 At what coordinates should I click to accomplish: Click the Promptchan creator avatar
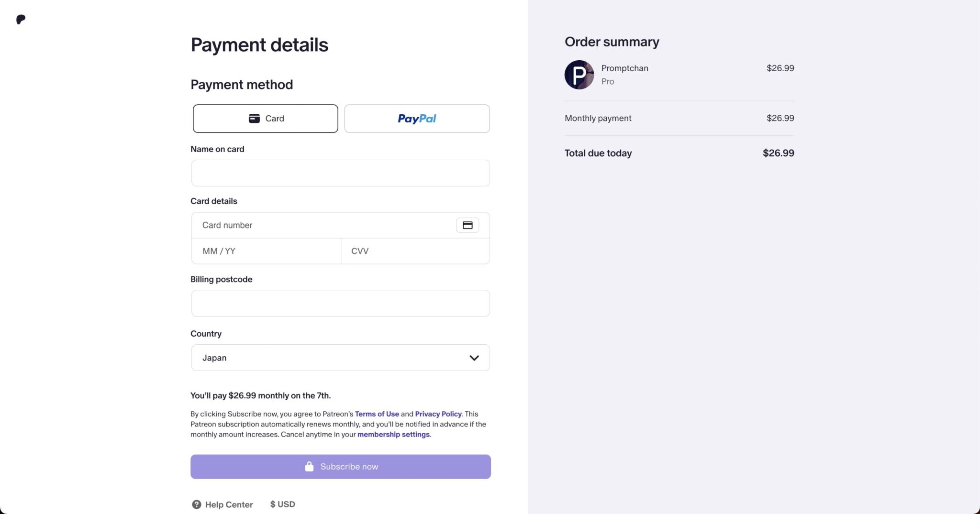(x=579, y=75)
